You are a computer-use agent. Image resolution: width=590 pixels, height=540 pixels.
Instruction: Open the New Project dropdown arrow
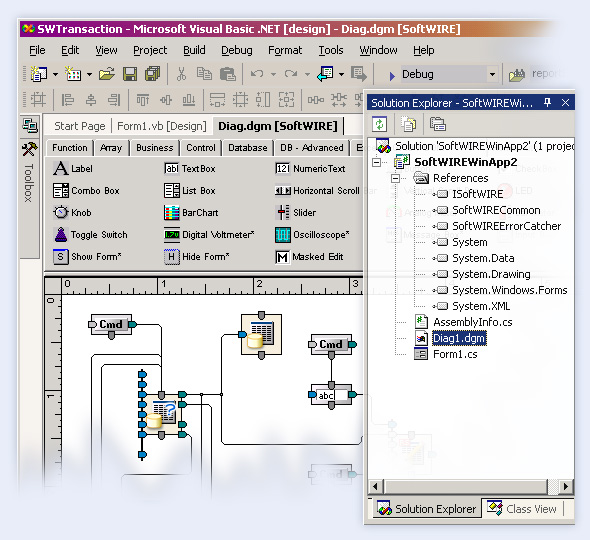[x=55, y=74]
